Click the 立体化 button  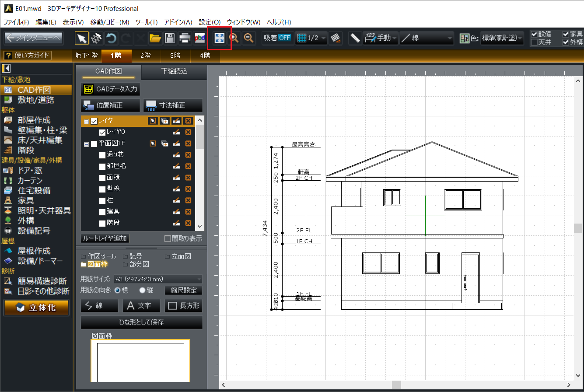(36, 308)
